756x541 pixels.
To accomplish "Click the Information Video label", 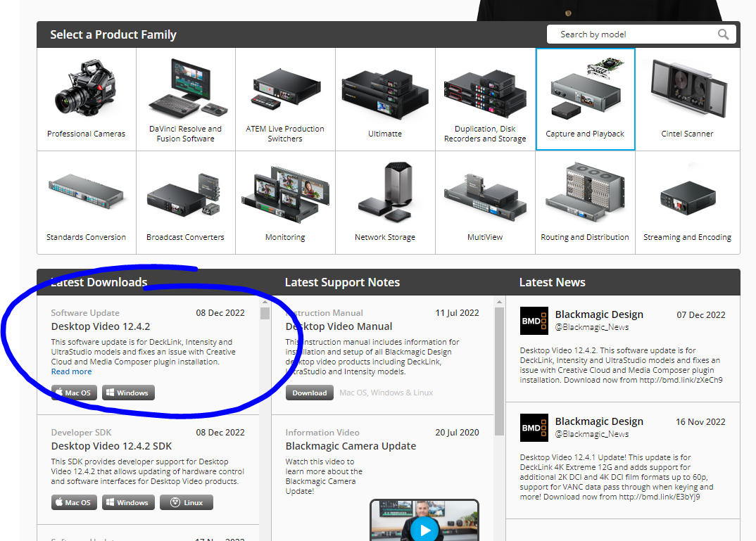I will pyautogui.click(x=322, y=433).
